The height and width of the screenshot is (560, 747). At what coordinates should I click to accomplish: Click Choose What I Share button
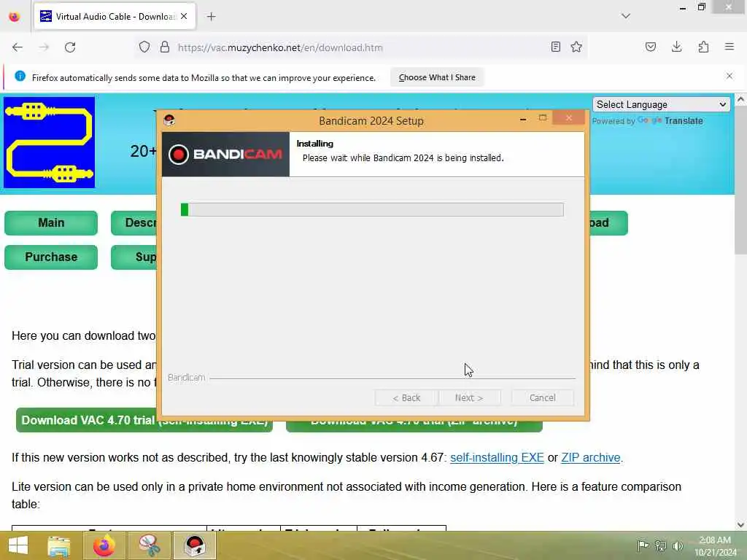pos(437,77)
